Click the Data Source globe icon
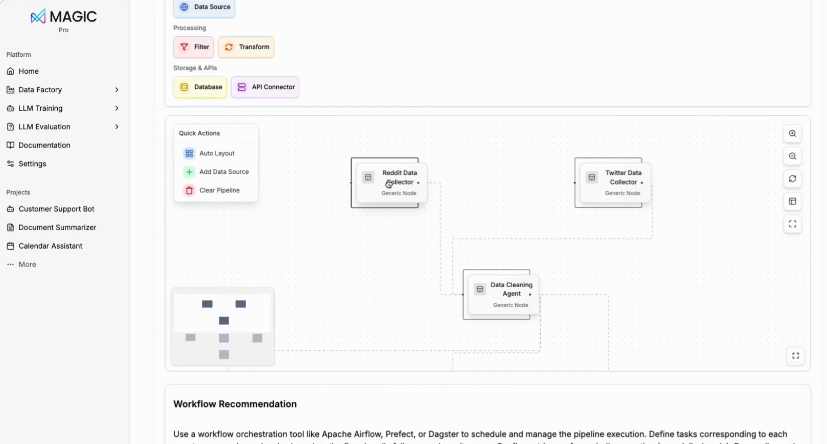Viewport: 827px width, 444px height. click(x=184, y=7)
